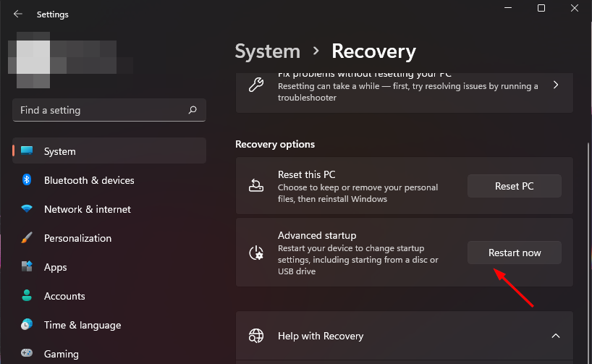The height and width of the screenshot is (364, 592).
Task: Focus the Find a setting search box
Action: point(101,111)
